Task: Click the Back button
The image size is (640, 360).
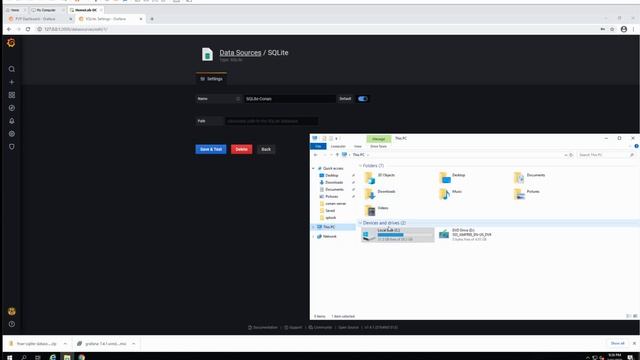Action: point(266,149)
